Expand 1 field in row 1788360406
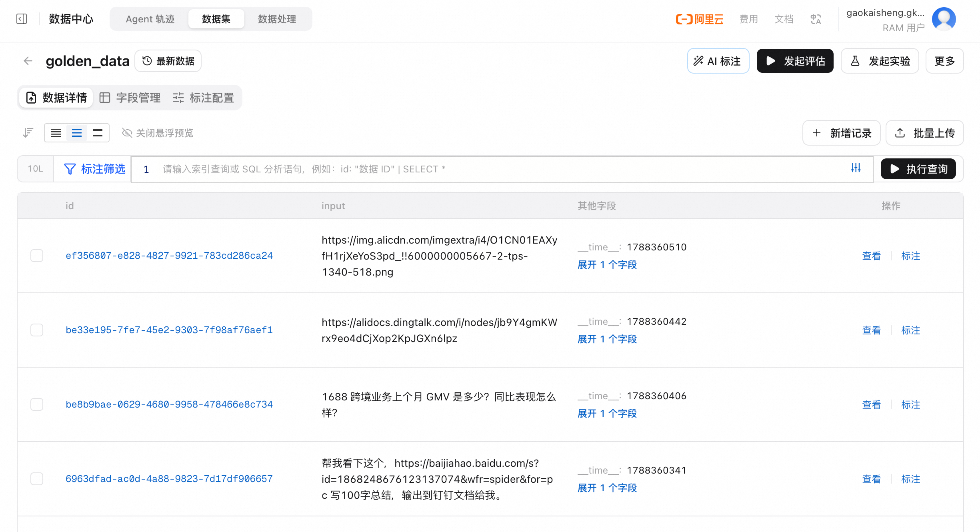The height and width of the screenshot is (532, 980). 607,413
